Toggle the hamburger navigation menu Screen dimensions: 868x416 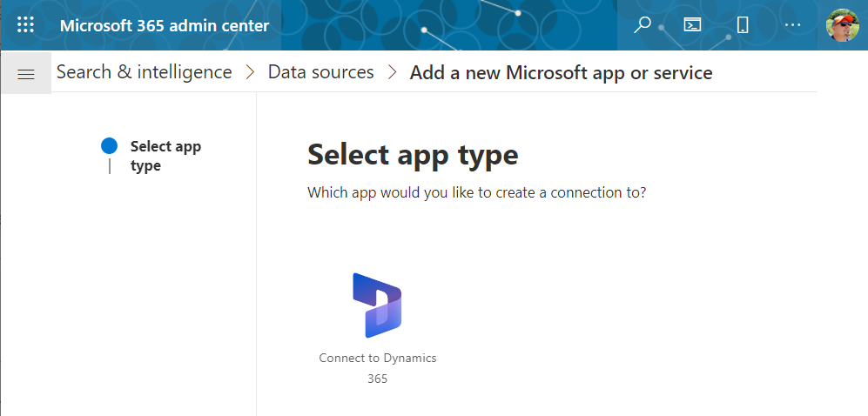click(26, 74)
